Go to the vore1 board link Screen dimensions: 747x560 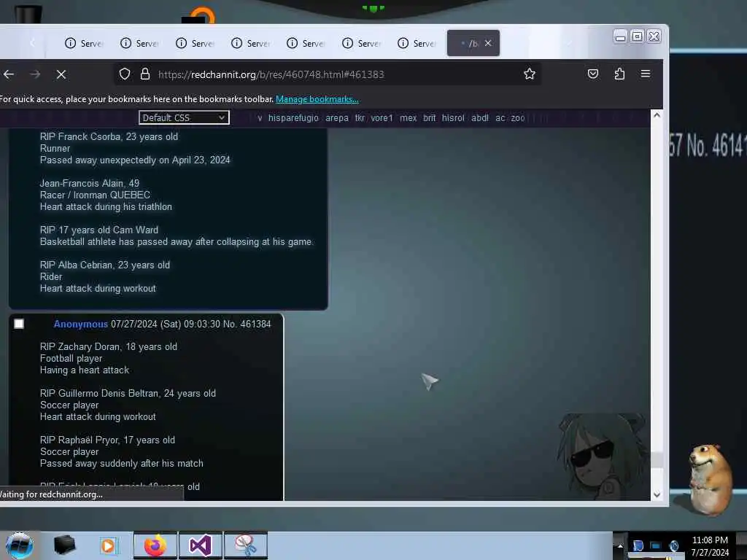(382, 118)
